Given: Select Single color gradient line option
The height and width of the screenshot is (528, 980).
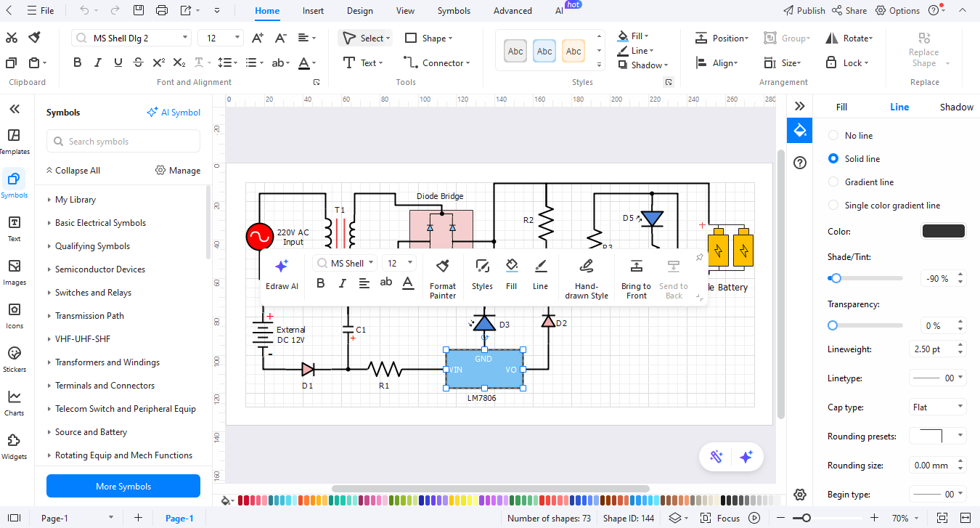Looking at the screenshot, I should [x=884, y=206].
